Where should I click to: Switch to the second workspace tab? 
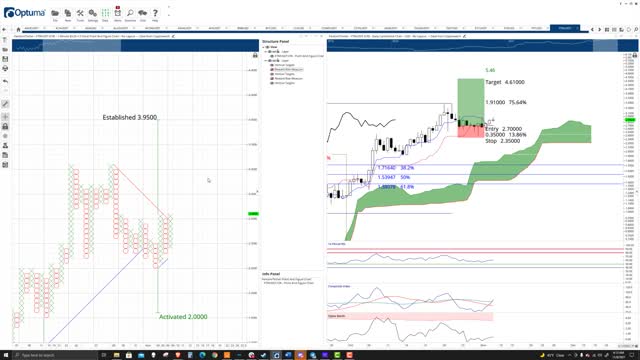(x=62, y=28)
